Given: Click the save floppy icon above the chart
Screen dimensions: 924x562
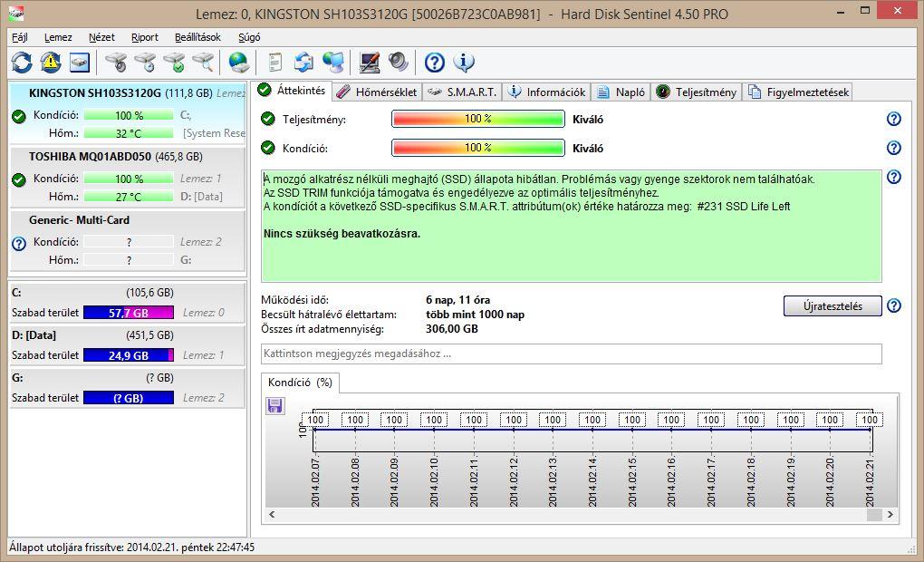Looking at the screenshot, I should click(275, 406).
